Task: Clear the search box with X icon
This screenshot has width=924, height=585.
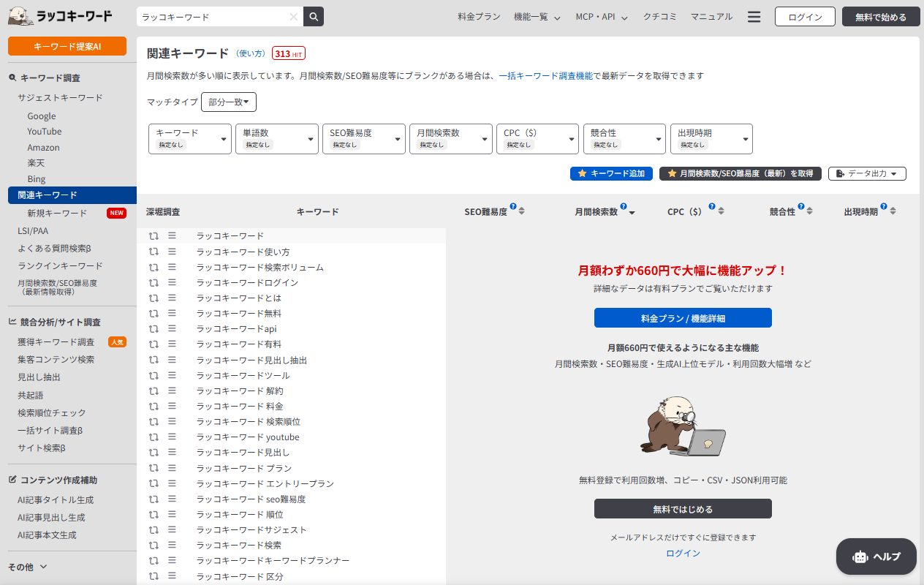Action: click(293, 17)
